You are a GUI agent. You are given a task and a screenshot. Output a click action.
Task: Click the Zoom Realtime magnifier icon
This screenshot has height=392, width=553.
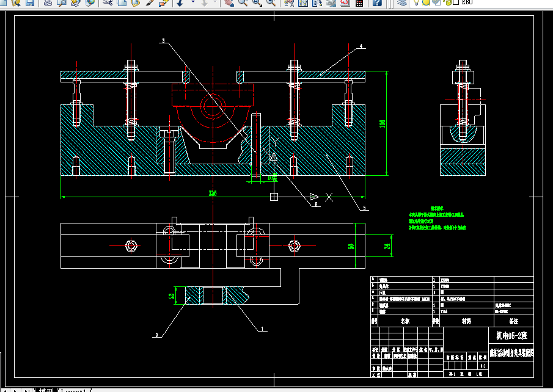pyautogui.click(x=243, y=3)
